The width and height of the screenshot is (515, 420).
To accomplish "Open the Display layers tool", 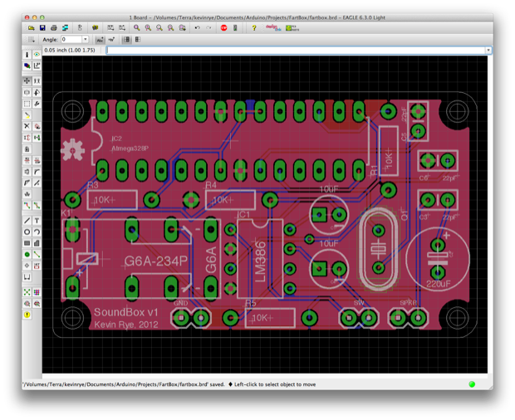I will (27, 66).
